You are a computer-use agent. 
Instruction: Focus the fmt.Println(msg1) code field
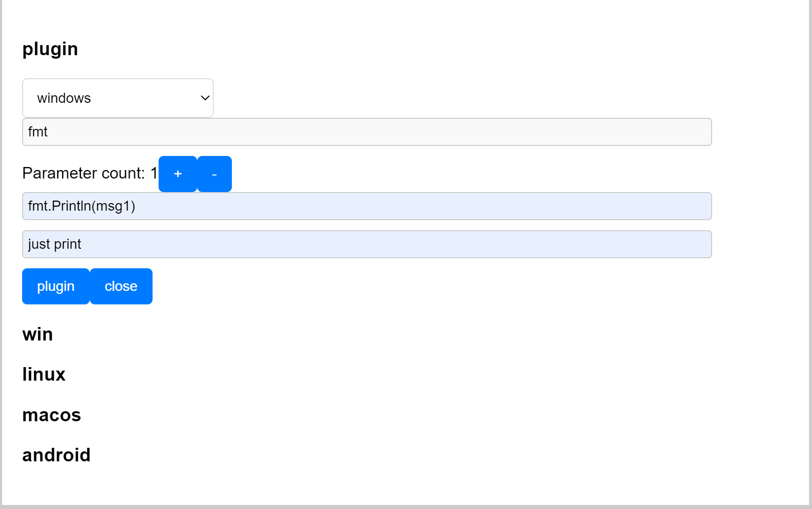click(366, 206)
